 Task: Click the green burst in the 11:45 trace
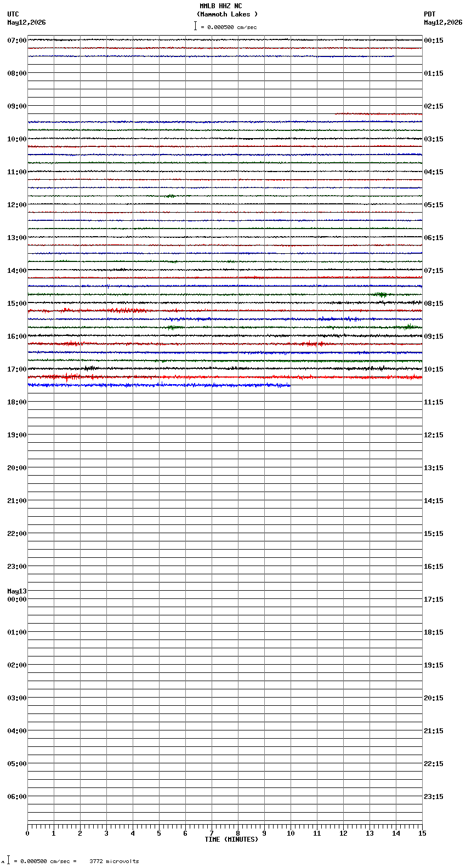171,196
